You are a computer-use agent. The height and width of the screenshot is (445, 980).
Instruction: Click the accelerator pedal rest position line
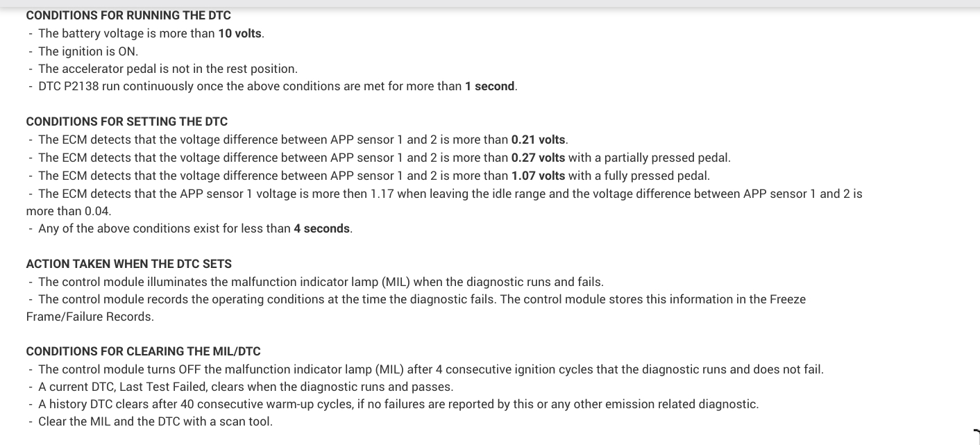pyautogui.click(x=167, y=69)
